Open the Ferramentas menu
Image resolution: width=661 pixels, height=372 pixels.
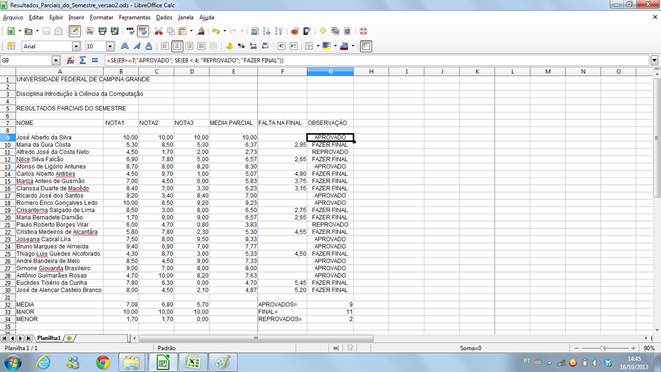[134, 17]
